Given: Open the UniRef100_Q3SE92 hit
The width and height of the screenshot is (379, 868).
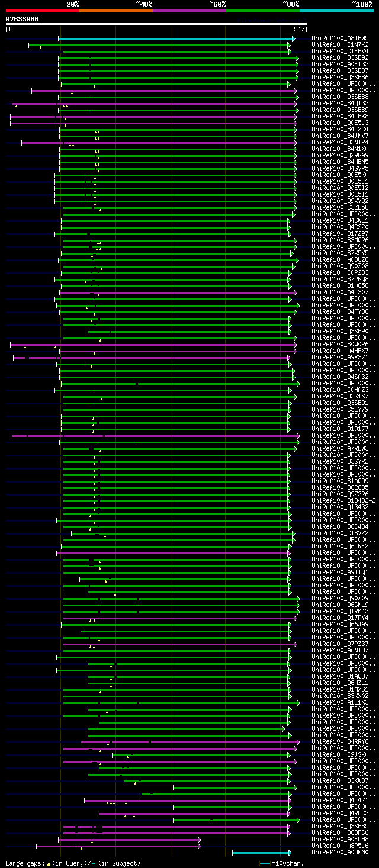Looking at the screenshot, I should coord(340,58).
